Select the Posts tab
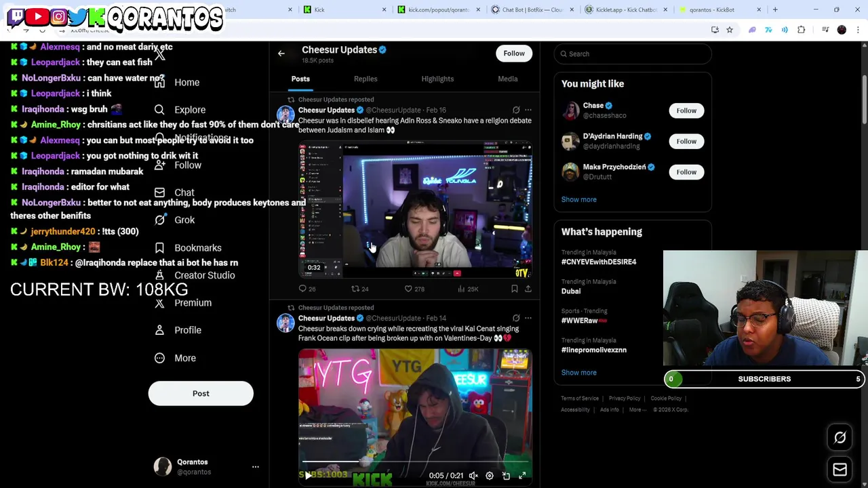The width and height of the screenshot is (868, 488). (x=300, y=79)
